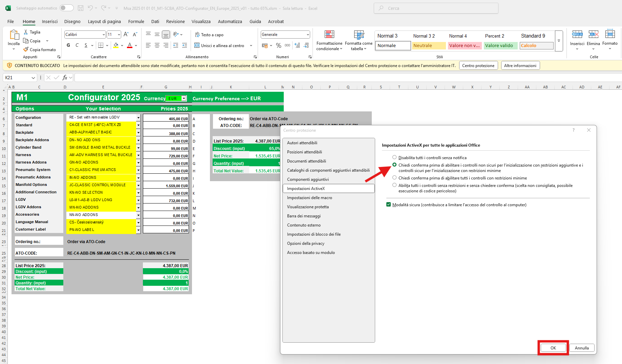Toggle the Salvataggio automatico switch
This screenshot has width=622, height=364.
click(66, 8)
